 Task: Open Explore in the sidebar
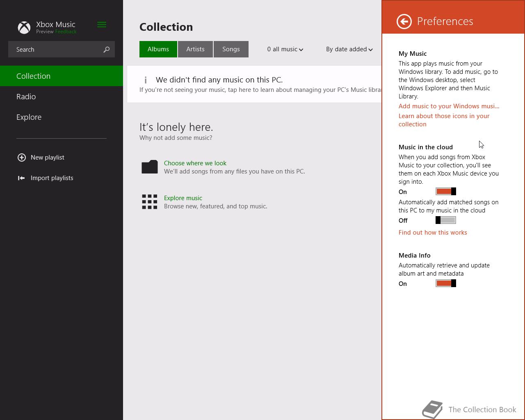coord(62,117)
